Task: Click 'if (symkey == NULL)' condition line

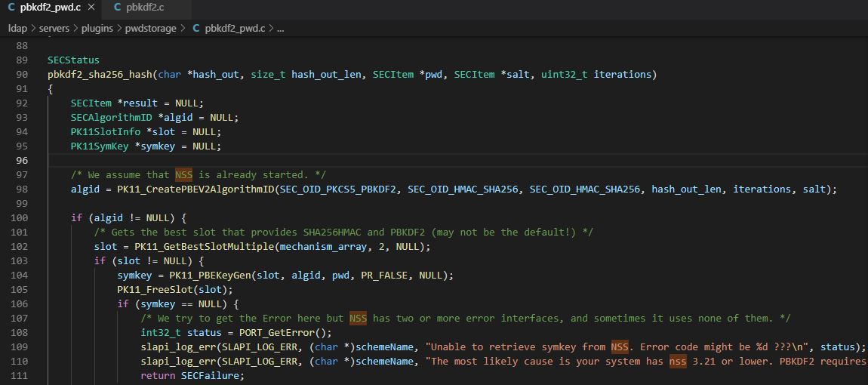Action: 177,305
